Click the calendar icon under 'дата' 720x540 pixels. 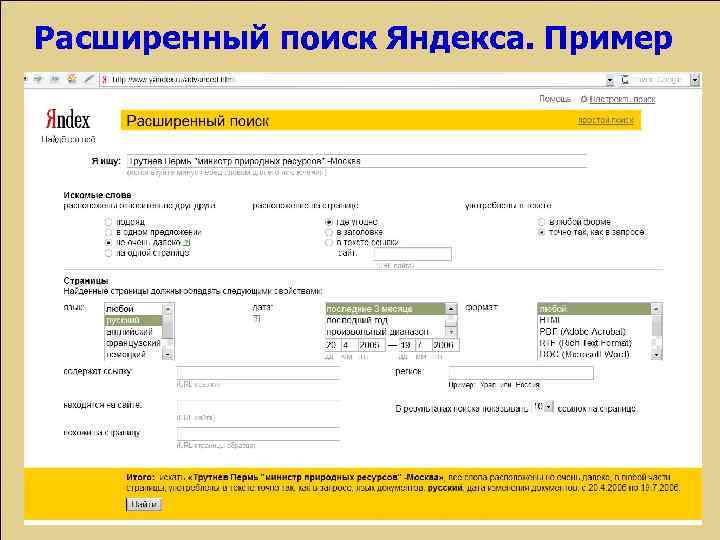coord(257,318)
